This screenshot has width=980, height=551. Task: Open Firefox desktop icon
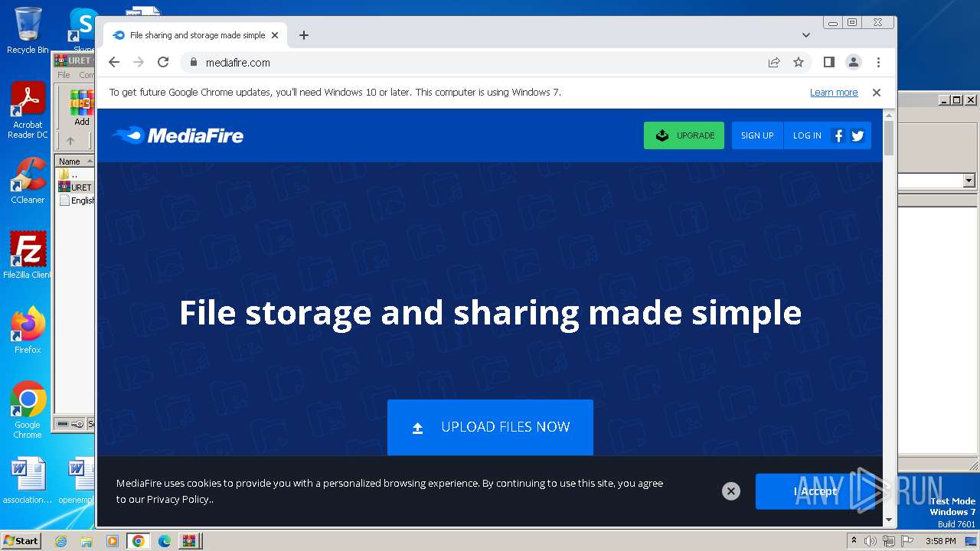[x=28, y=330]
